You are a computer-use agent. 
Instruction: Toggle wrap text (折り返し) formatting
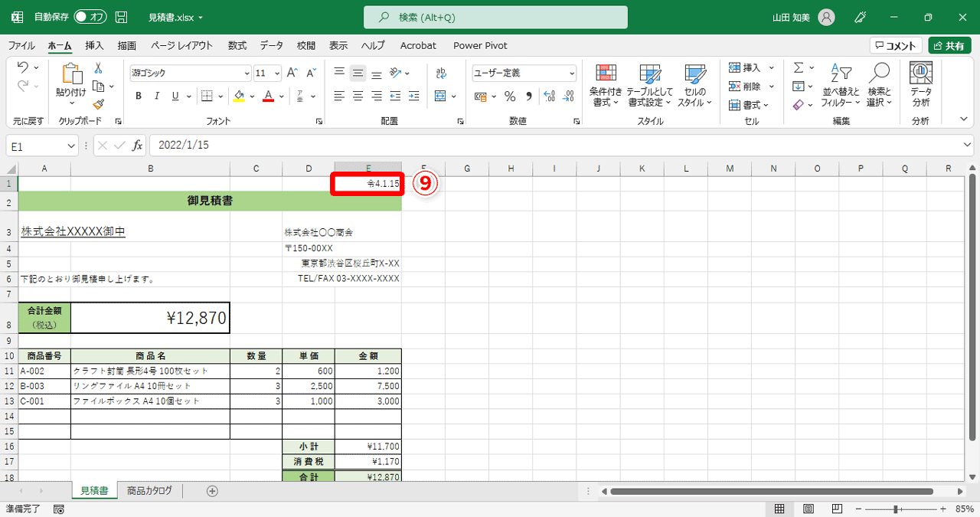(x=441, y=71)
